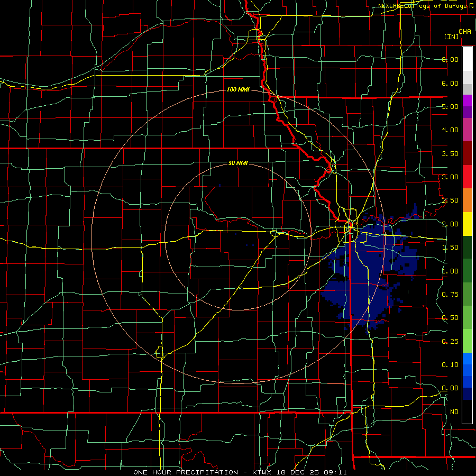Viewport: 476px width, 476px height.
Task: Click the 0.10 legend value
Action: 450,365
